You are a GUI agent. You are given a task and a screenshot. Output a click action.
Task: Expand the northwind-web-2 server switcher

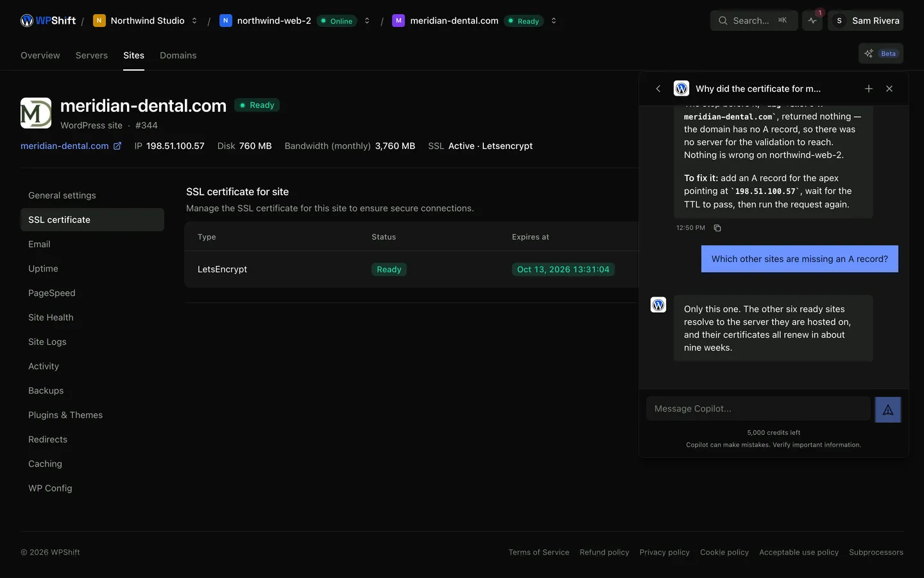click(x=367, y=21)
